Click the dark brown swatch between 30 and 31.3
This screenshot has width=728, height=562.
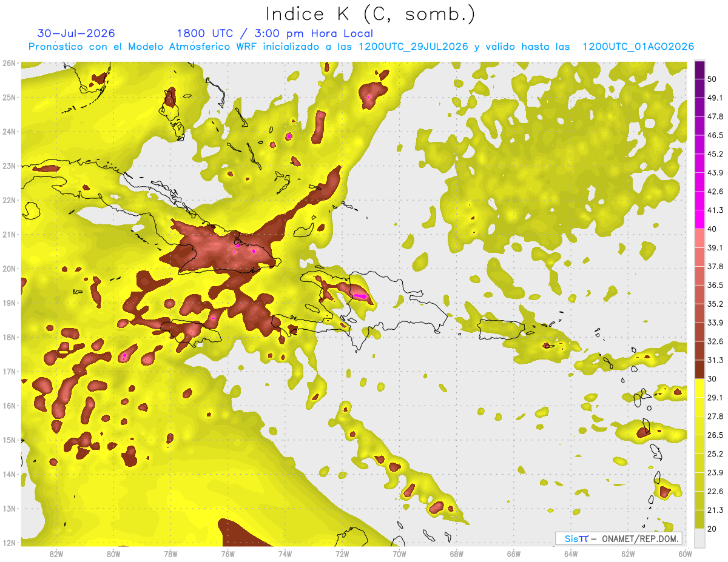coord(700,370)
